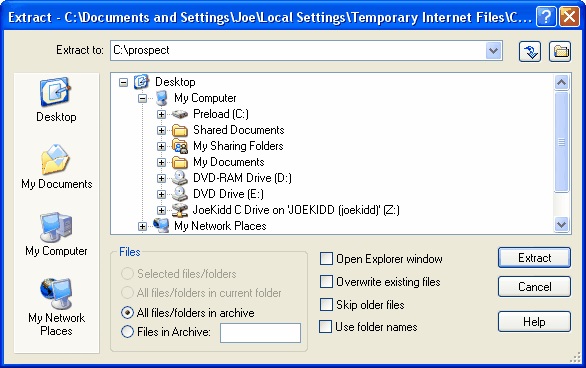Go to My Network Places in the left places bar
Image resolution: width=586 pixels, height=368 pixels.
(x=56, y=307)
